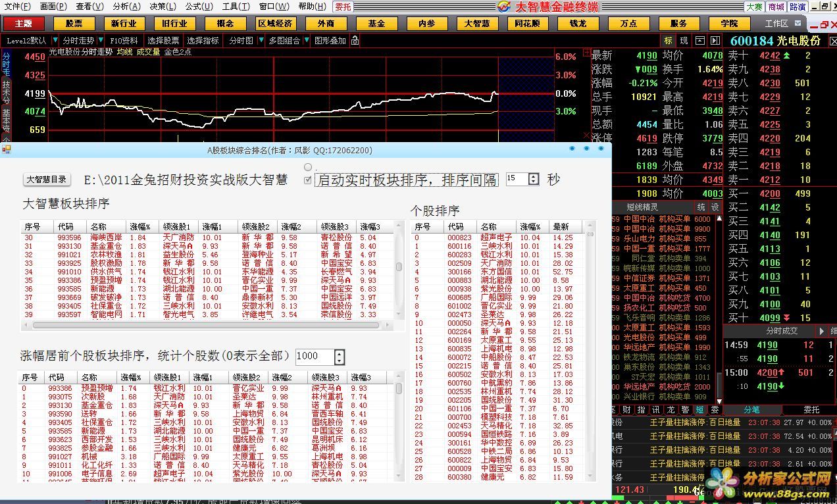The height and width of the screenshot is (504, 837).
Task: Switch to the 委托 tab at the bottom right
Action: point(812,409)
